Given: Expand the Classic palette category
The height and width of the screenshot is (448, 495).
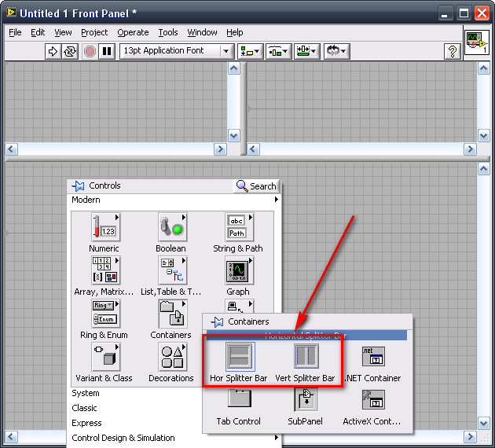Looking at the screenshot, I should coord(85,408).
